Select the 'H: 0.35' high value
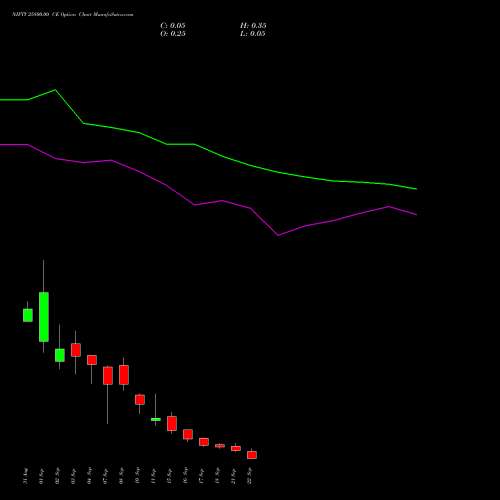This screenshot has width=500, height=500. 253,26
